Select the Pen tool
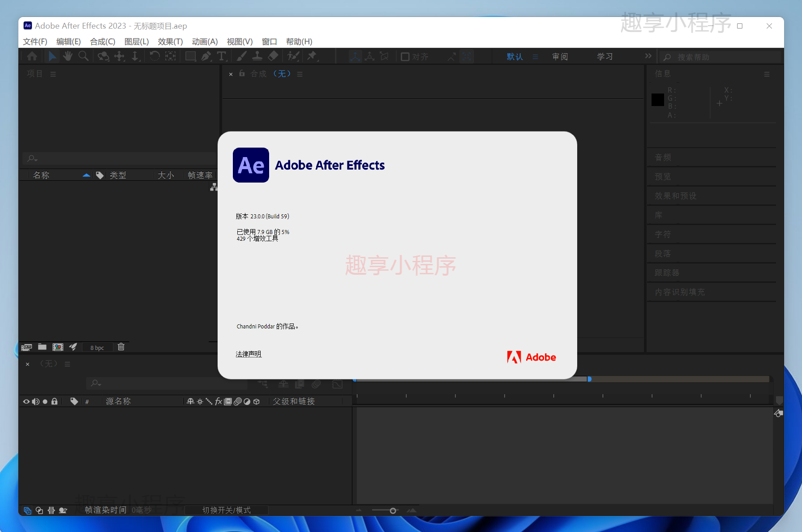Viewport: 802px width, 532px height. (206, 56)
